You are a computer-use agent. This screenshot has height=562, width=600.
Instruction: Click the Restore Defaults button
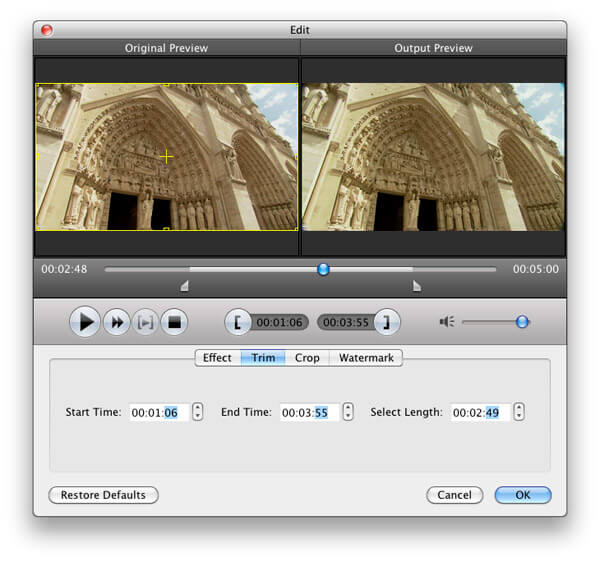pos(103,495)
